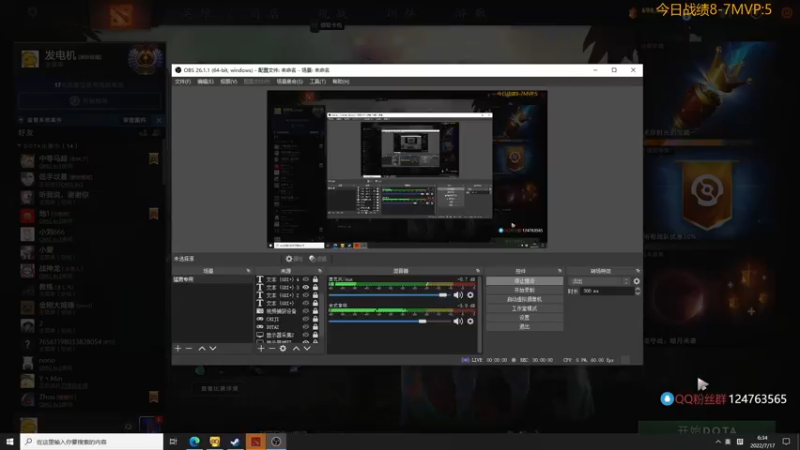Image resolution: width=800 pixels, height=450 pixels.
Task: Toggle visibility of 文本 (GDI+) 2 source
Action: click(x=306, y=295)
